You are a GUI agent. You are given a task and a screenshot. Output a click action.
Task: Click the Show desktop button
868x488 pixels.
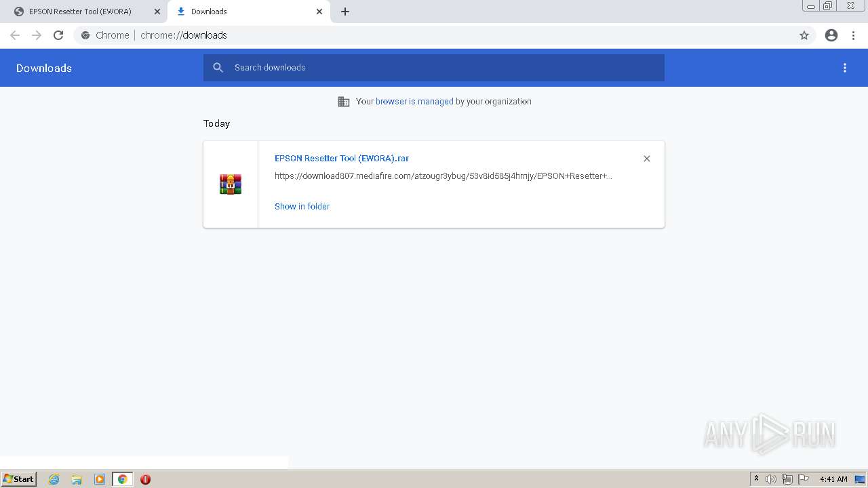861,479
